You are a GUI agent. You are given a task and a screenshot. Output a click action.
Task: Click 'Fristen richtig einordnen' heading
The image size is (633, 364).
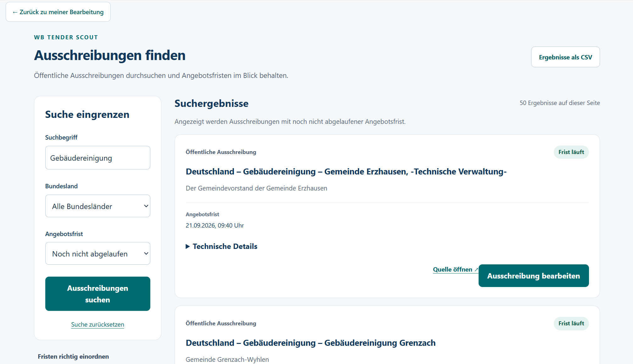click(73, 356)
